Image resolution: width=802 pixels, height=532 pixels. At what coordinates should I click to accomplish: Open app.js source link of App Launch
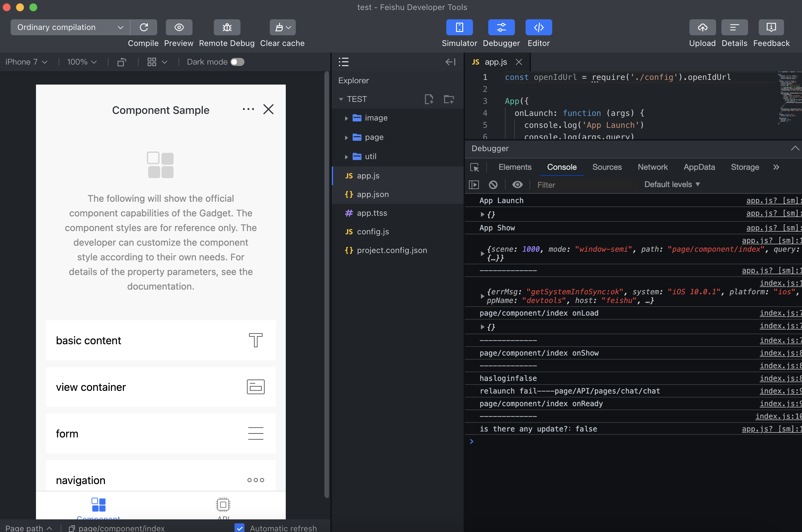pos(774,200)
